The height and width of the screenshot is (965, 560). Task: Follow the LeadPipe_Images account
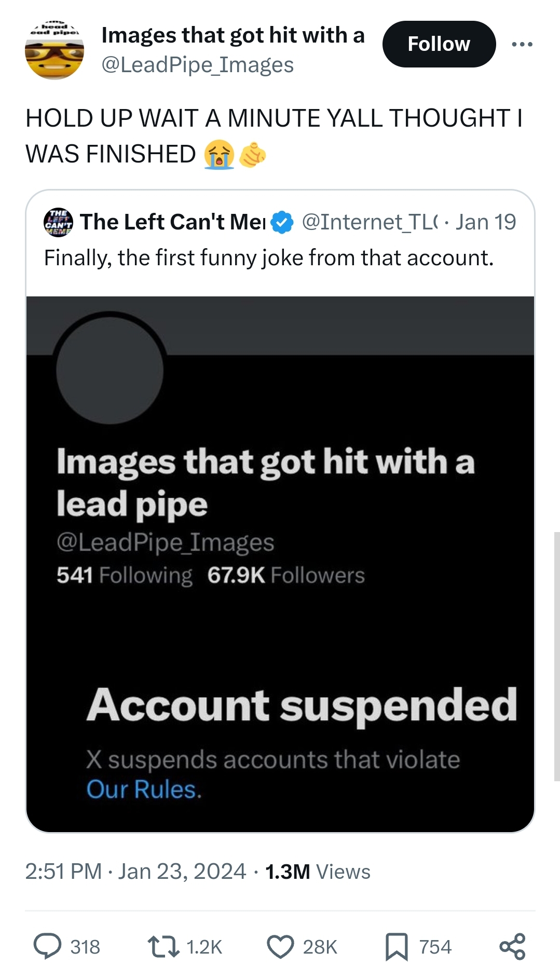tap(439, 44)
